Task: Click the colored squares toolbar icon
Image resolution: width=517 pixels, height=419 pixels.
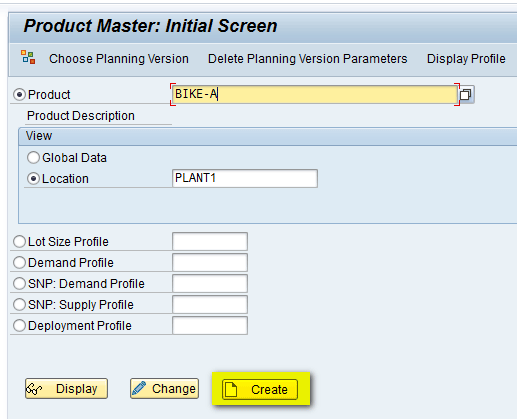Action: tap(28, 57)
